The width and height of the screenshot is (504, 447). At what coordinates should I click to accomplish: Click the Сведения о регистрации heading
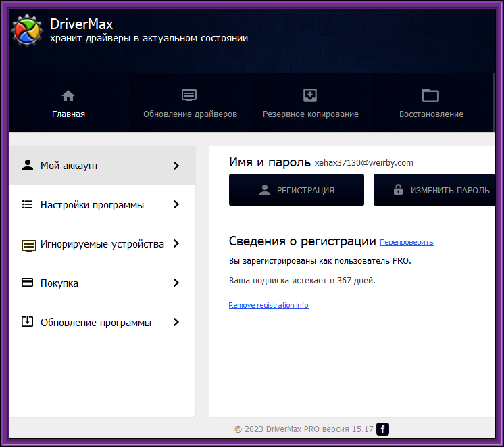coord(302,241)
